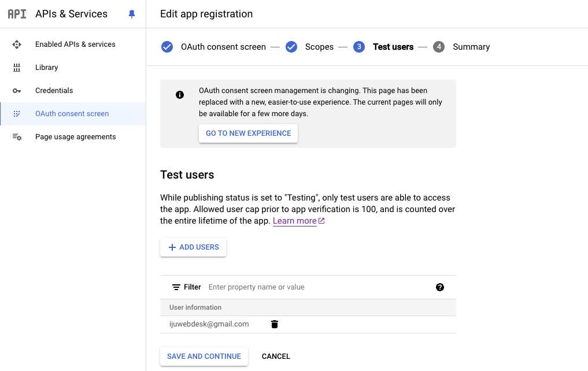Go to the Scopes step

319,47
